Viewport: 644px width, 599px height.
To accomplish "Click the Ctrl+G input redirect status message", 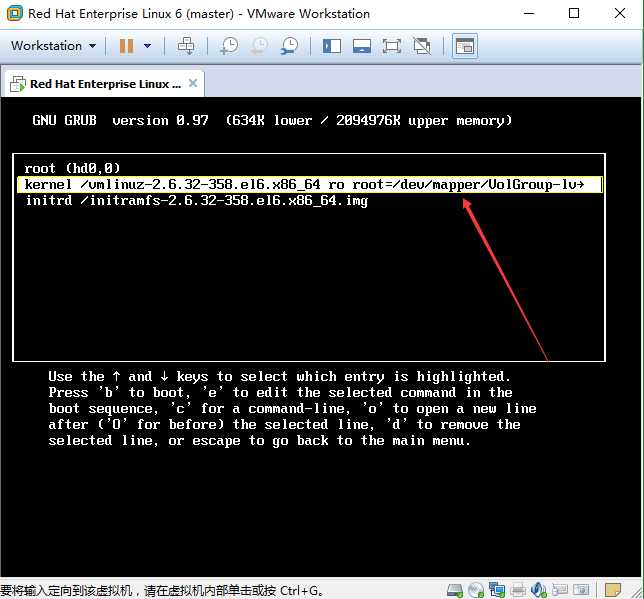I will 161,591.
